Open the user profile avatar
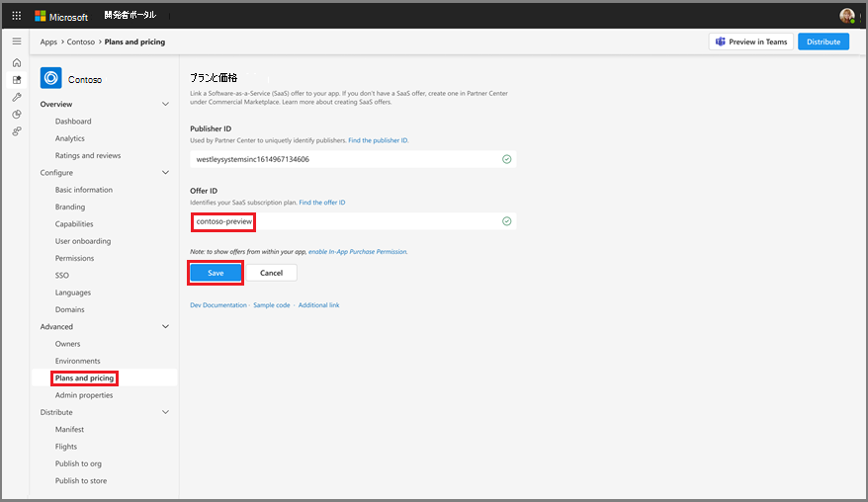868x502 pixels. [x=846, y=16]
